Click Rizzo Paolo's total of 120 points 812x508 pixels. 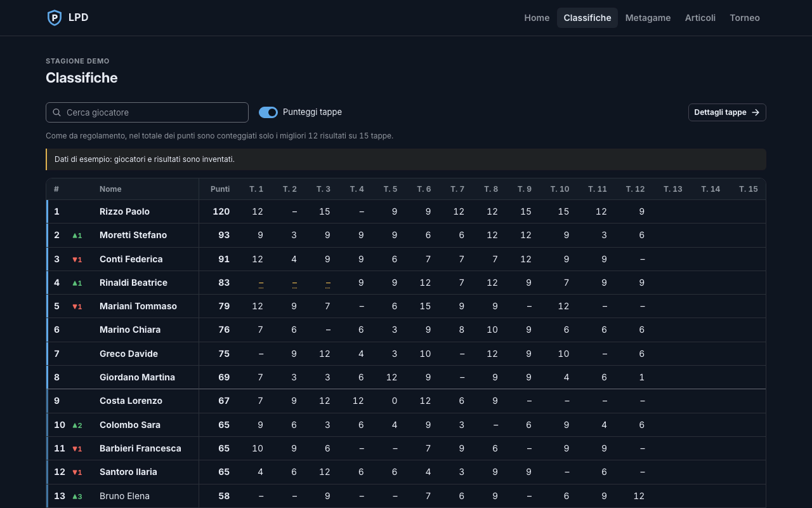221,211
